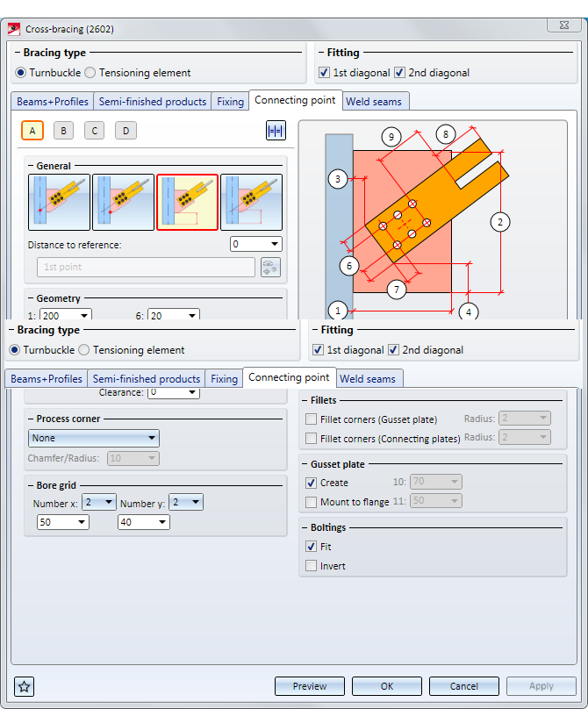Viewport: 588px width, 709px height.
Task: Switch to upper Fixing tab
Action: [x=230, y=101]
